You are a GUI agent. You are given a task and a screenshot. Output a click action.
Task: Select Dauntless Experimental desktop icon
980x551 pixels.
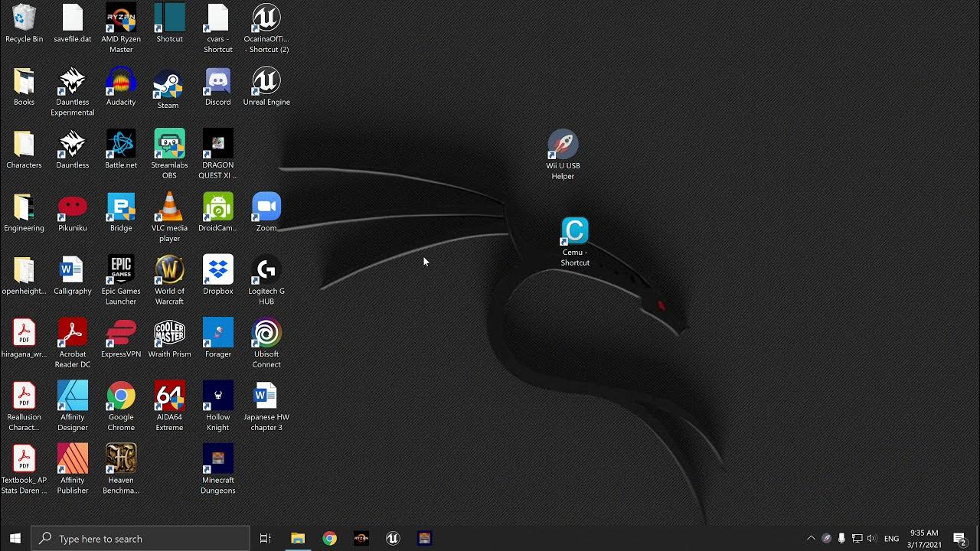pyautogui.click(x=73, y=92)
